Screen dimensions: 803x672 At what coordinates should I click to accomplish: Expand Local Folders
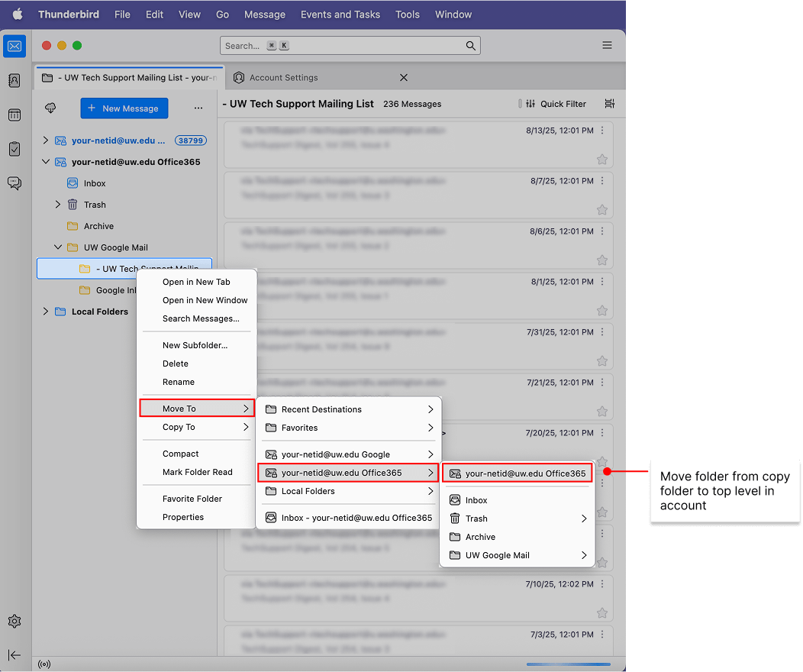[45, 312]
